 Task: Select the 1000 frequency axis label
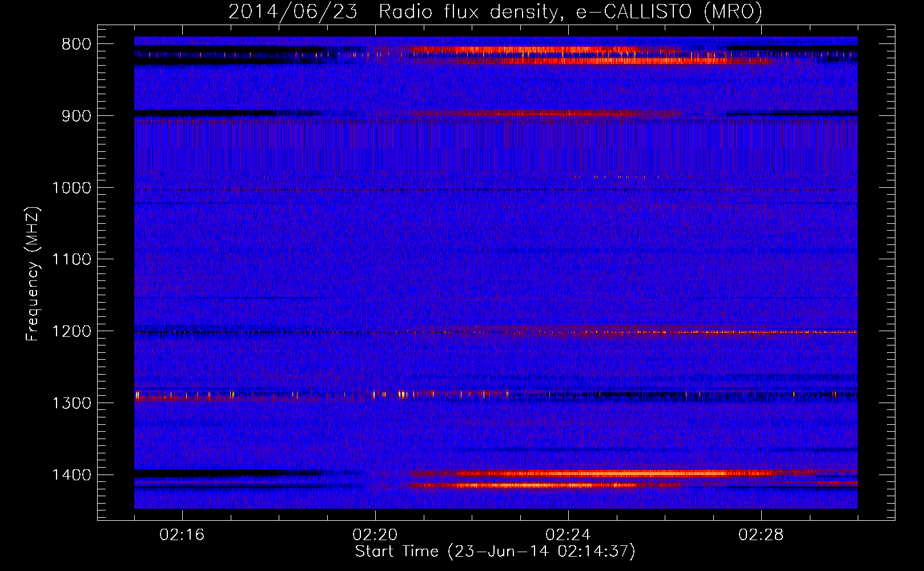pyautogui.click(x=71, y=188)
